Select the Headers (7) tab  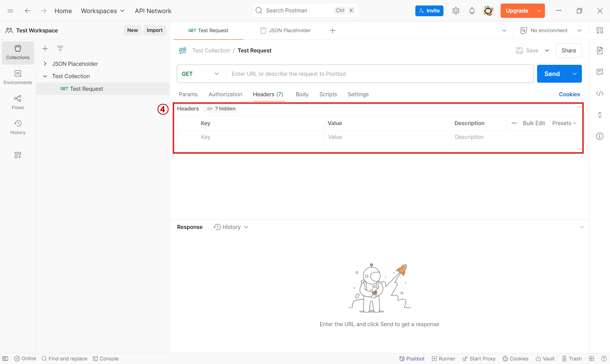(268, 94)
